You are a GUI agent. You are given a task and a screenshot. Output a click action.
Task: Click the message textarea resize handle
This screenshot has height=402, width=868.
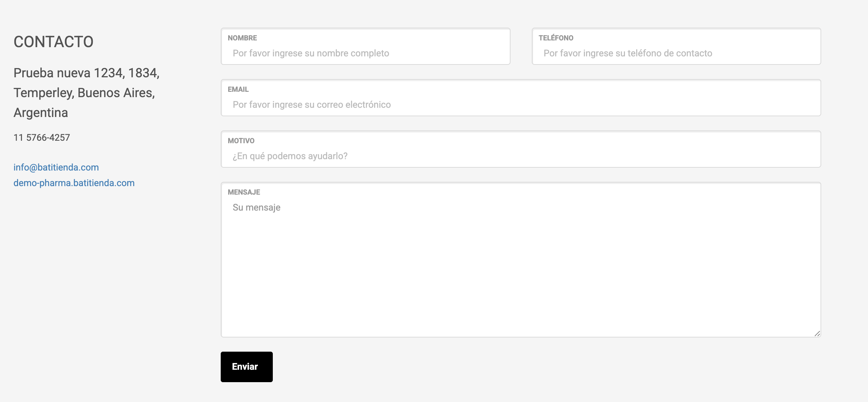[x=817, y=334]
